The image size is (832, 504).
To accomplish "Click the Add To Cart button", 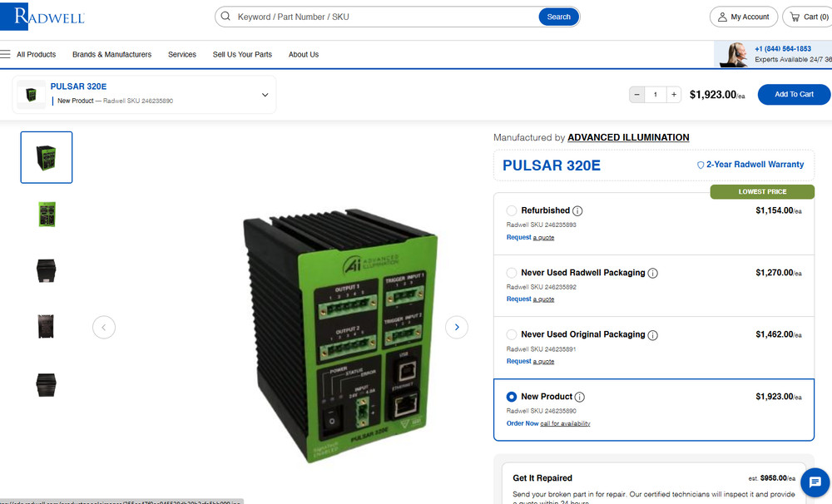I will coord(793,94).
